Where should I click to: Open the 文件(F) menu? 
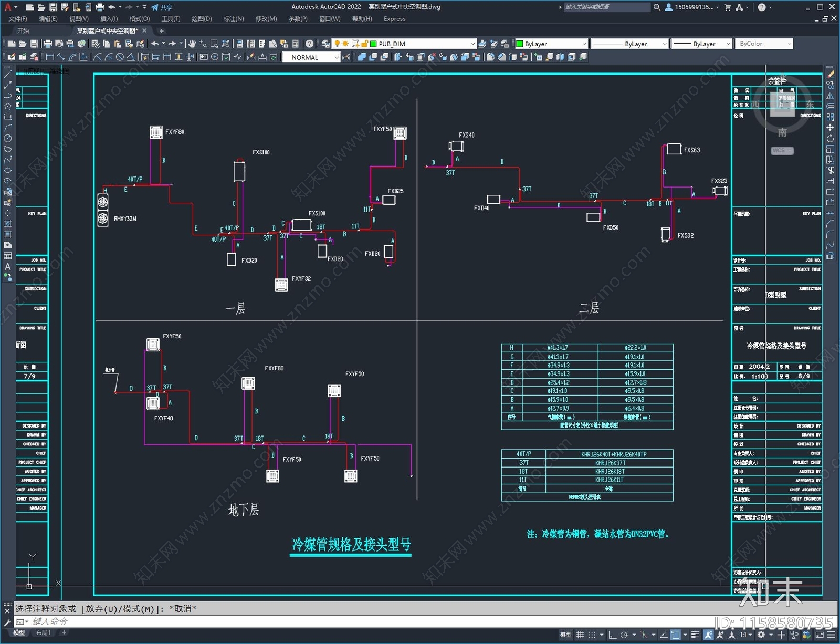18,18
